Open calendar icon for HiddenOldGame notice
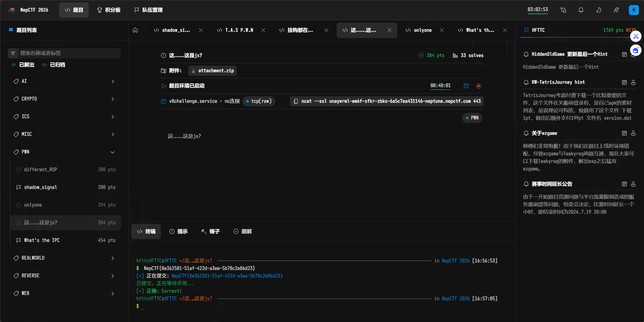Image resolution: width=644 pixels, height=322 pixels. click(624, 54)
